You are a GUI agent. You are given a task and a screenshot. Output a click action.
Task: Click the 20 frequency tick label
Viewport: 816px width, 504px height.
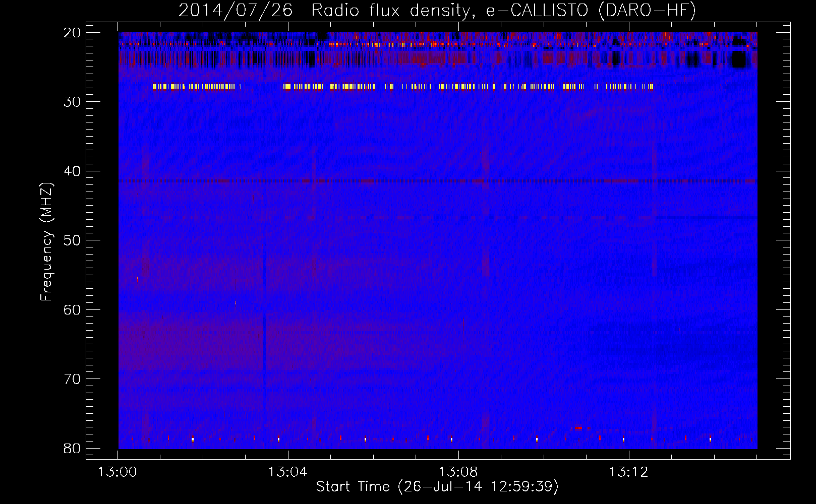click(73, 33)
